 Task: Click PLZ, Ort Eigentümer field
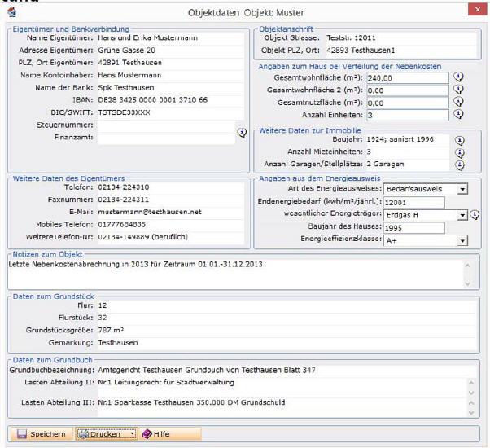point(170,63)
